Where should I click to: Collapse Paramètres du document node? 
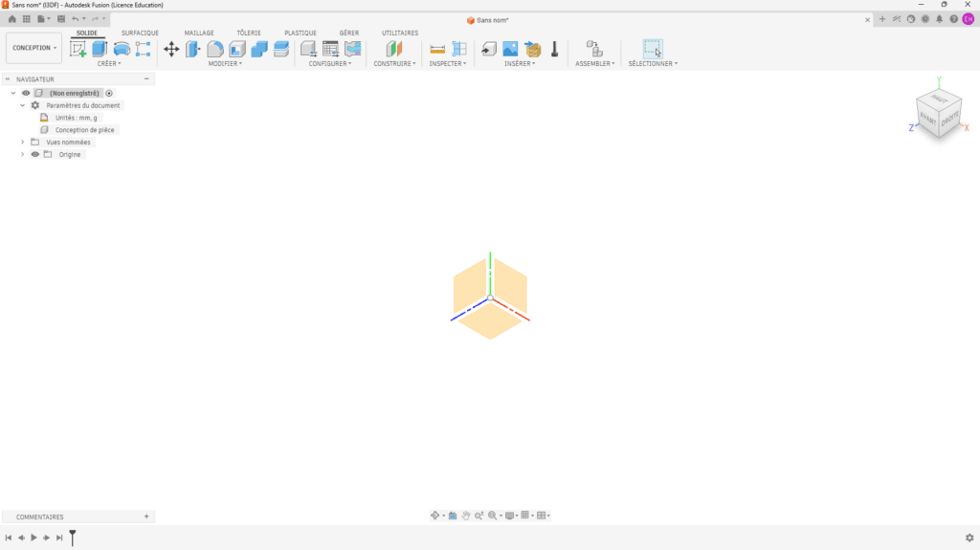pyautogui.click(x=23, y=105)
